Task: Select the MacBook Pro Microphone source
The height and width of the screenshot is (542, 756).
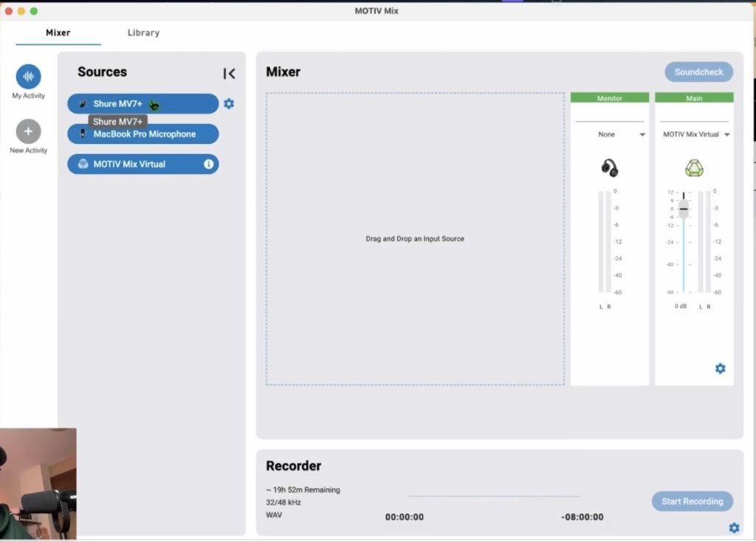Action: [x=143, y=134]
